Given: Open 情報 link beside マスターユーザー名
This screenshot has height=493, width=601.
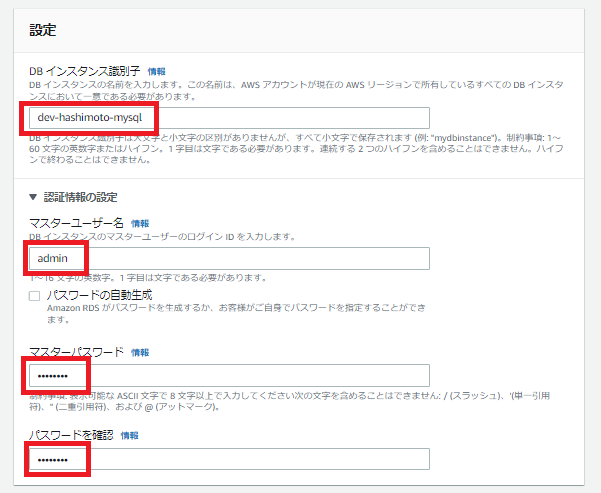Looking at the screenshot, I should point(140,223).
